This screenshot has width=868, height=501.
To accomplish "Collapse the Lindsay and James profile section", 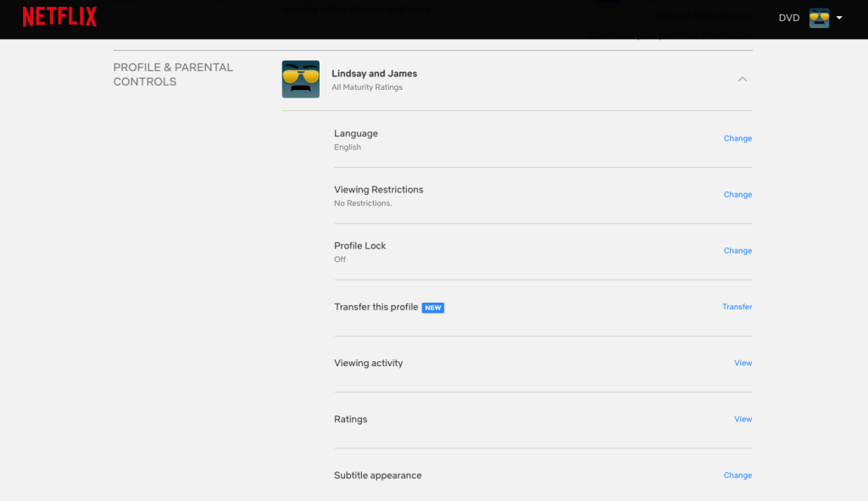I will pos(743,79).
